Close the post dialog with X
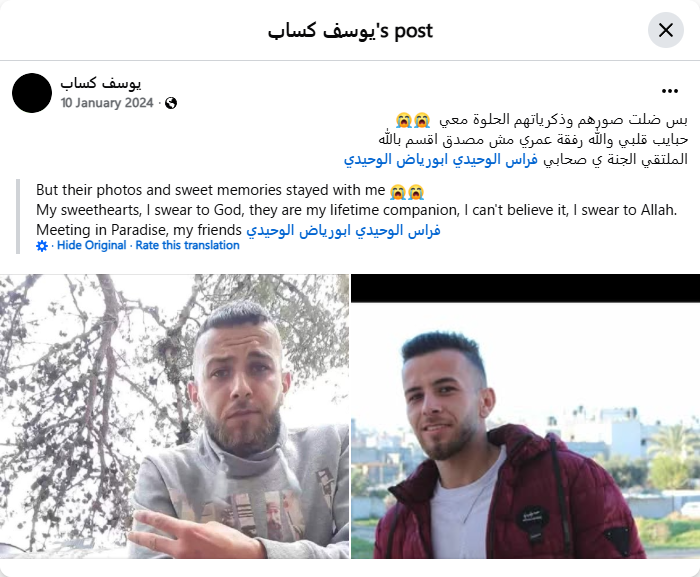 [x=666, y=30]
